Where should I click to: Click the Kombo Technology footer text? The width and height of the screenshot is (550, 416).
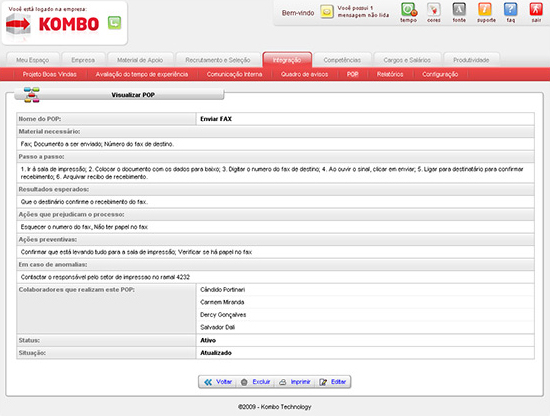pos(275,407)
